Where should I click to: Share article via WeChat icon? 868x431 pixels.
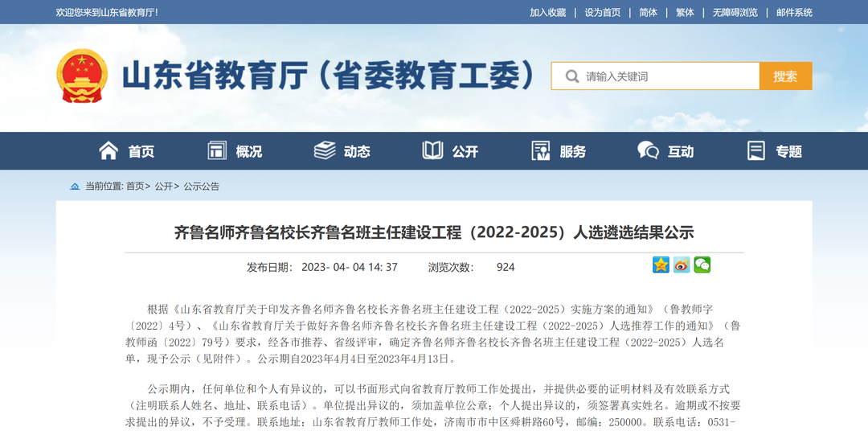702,265
